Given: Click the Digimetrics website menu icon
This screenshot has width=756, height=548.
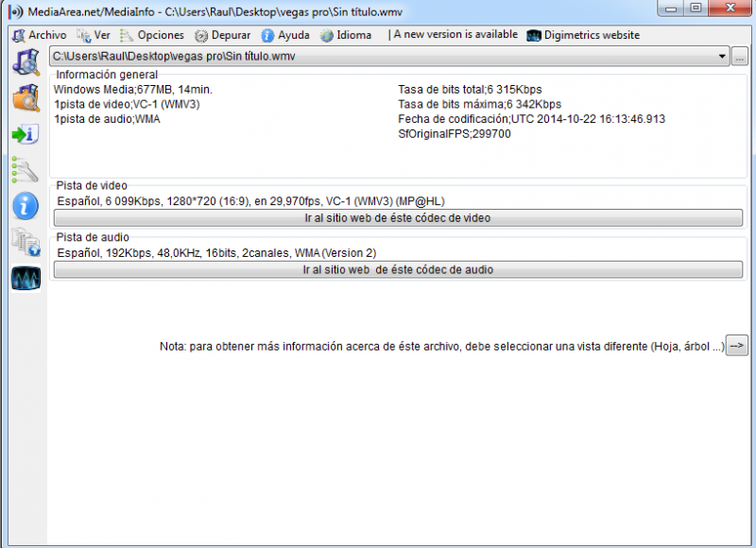Looking at the screenshot, I should coord(534,35).
